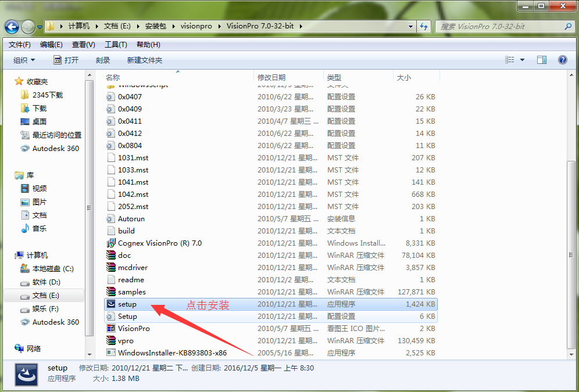579x392 pixels.
Task: Expand the 组织 dropdown menu
Action: click(24, 60)
